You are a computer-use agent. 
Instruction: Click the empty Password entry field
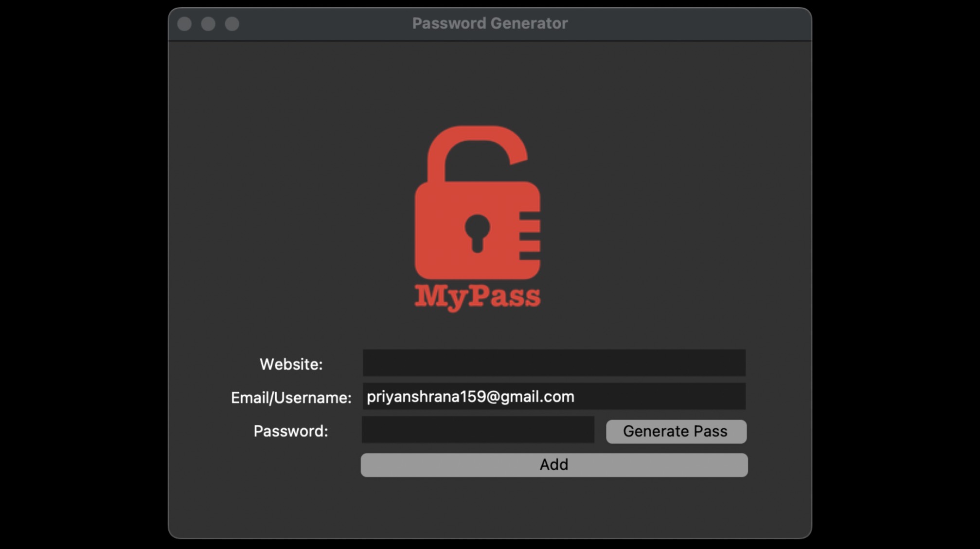click(478, 430)
